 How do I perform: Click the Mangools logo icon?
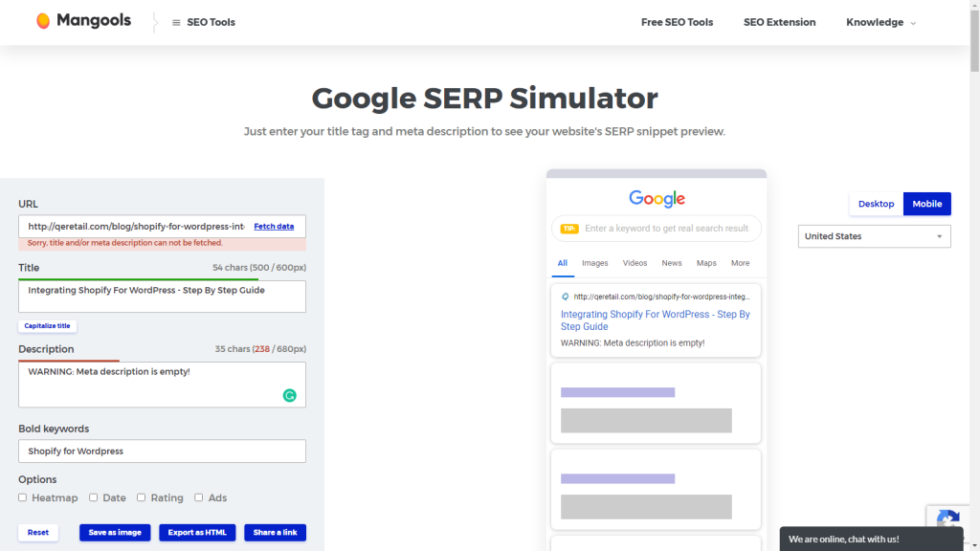click(42, 20)
